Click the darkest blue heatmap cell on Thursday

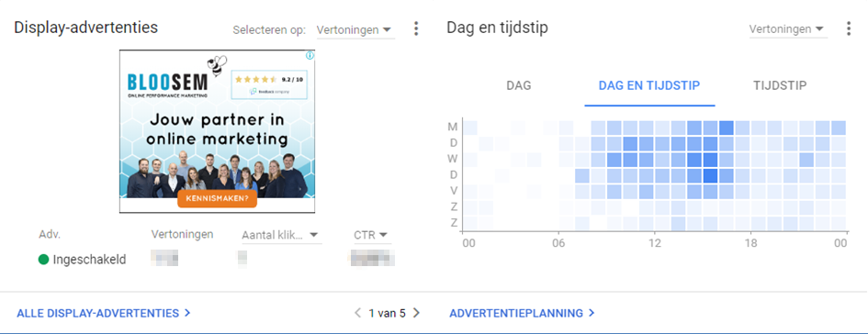click(710, 176)
